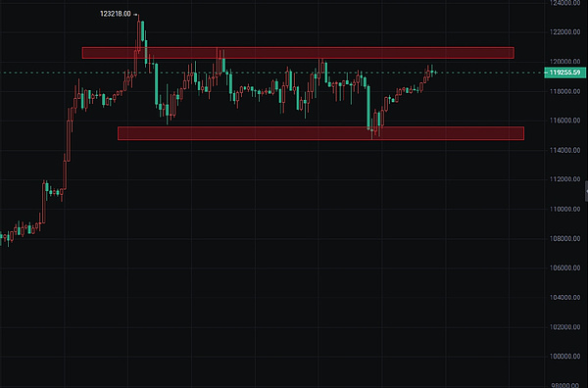Select the lower red support zone rectangle
The height and width of the screenshot is (388, 588).
pyautogui.click(x=321, y=133)
